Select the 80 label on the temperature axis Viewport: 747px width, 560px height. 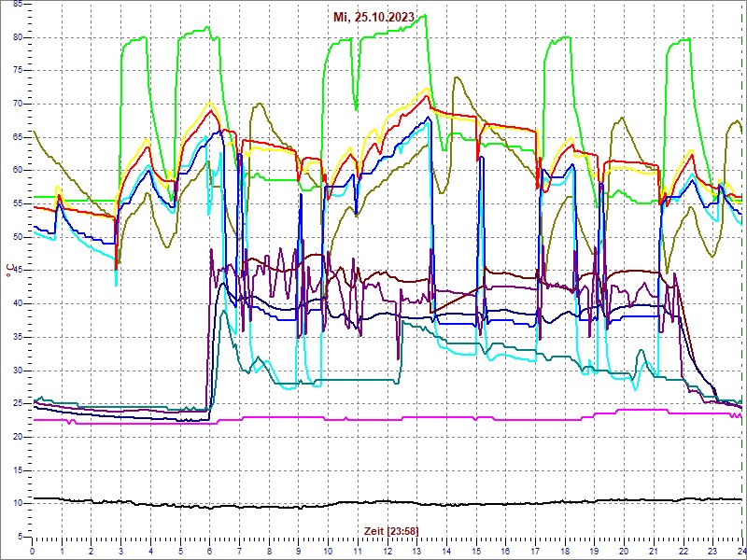coord(18,37)
